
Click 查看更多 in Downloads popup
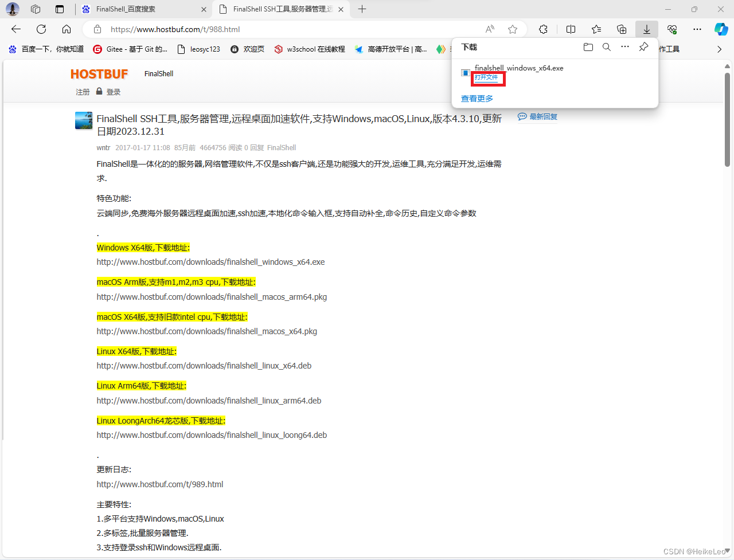coord(477,99)
